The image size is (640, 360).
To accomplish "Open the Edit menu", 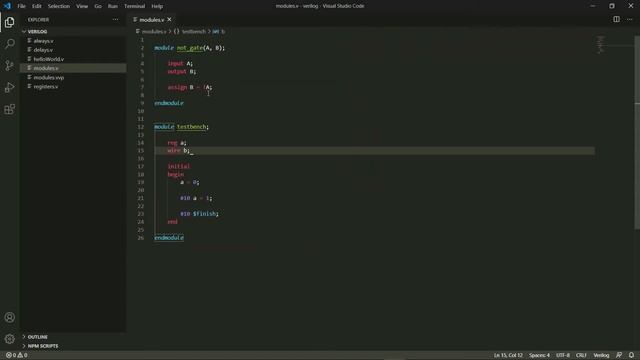I will 37,6.
